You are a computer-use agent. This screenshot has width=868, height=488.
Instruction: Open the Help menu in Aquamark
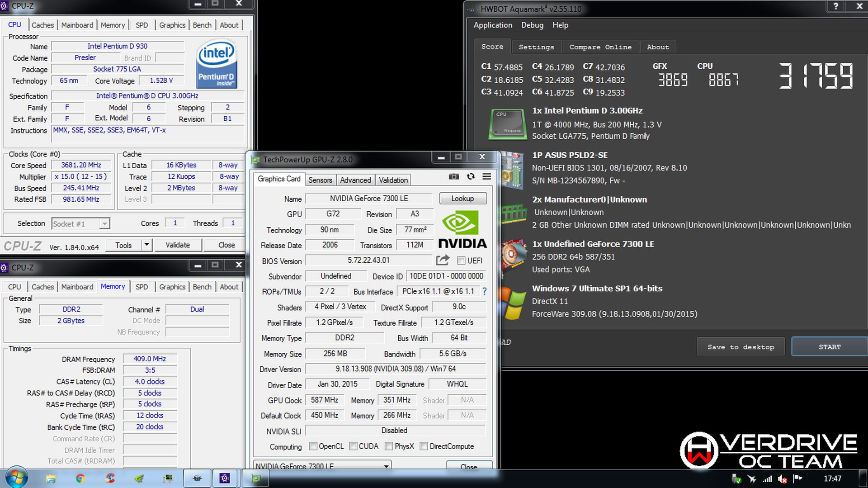[560, 25]
